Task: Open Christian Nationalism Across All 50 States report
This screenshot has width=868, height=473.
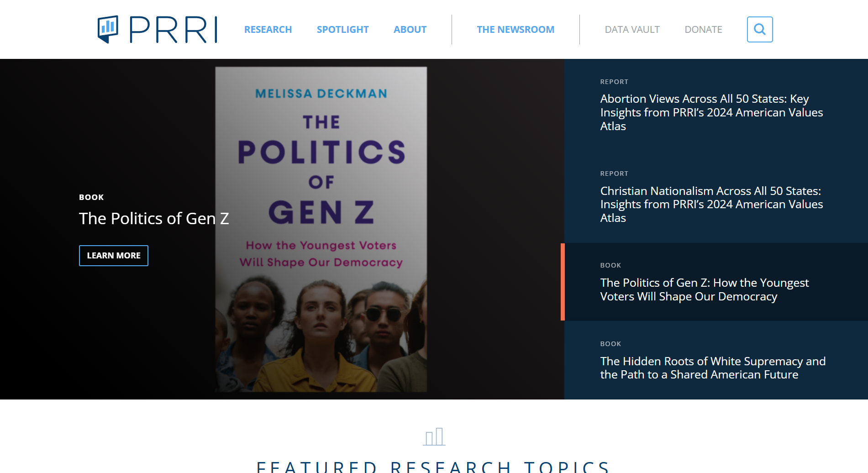Action: [x=711, y=204]
